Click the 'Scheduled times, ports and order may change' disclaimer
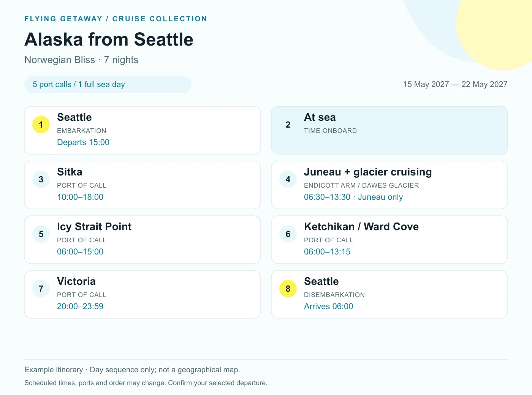The width and height of the screenshot is (532, 395). coord(146,383)
